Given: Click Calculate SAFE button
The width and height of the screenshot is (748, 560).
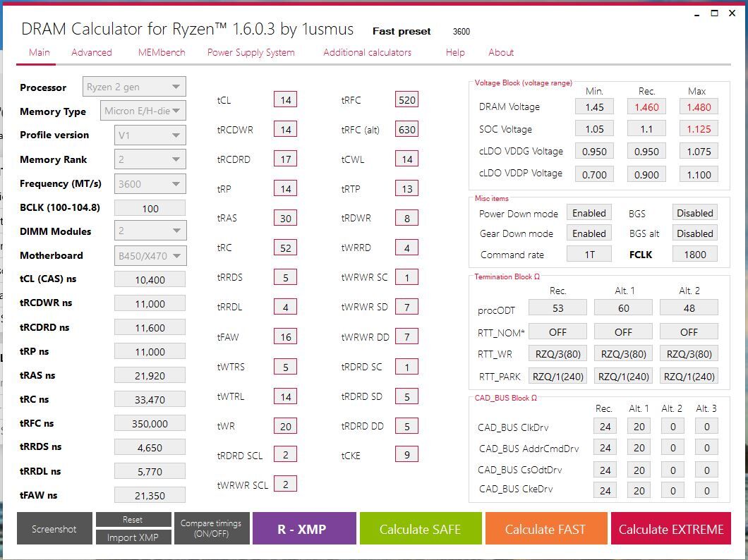Looking at the screenshot, I should (x=421, y=528).
